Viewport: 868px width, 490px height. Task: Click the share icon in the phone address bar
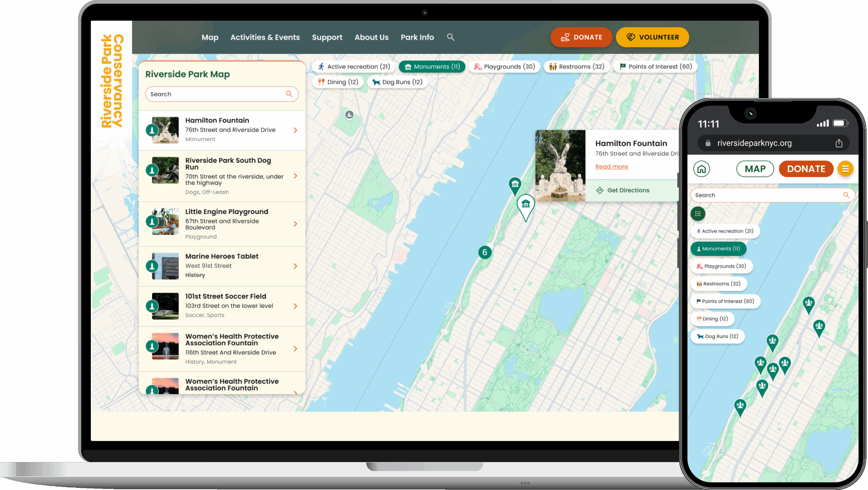pos(839,143)
